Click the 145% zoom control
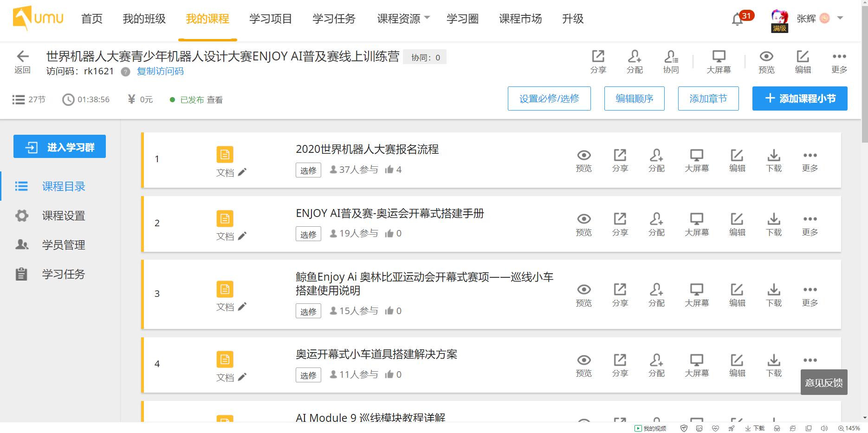 pyautogui.click(x=849, y=428)
